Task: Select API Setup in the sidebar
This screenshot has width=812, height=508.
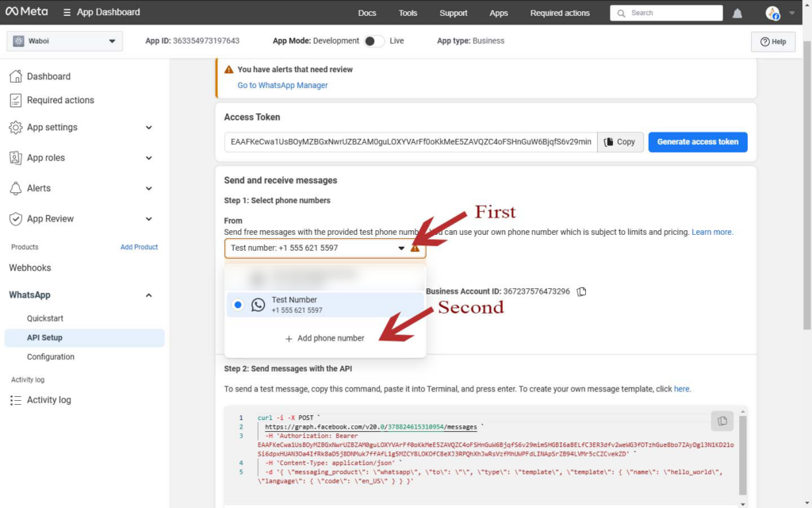Action: click(84, 337)
